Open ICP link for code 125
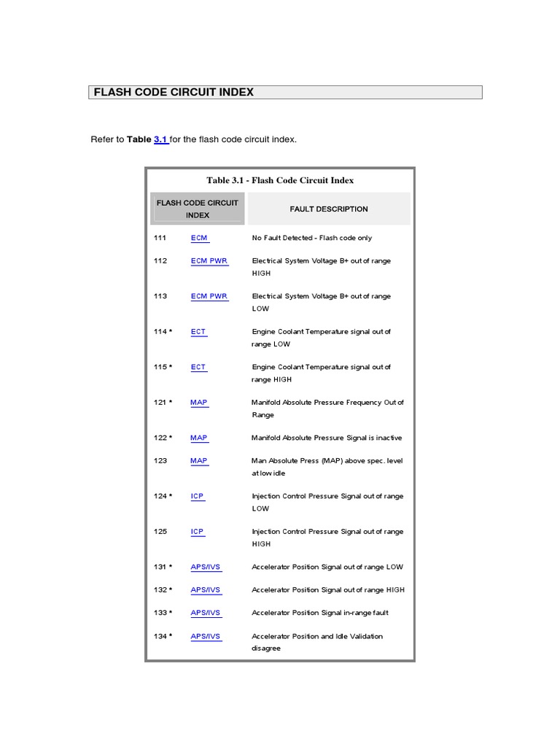The image size is (560, 747). pos(197,531)
